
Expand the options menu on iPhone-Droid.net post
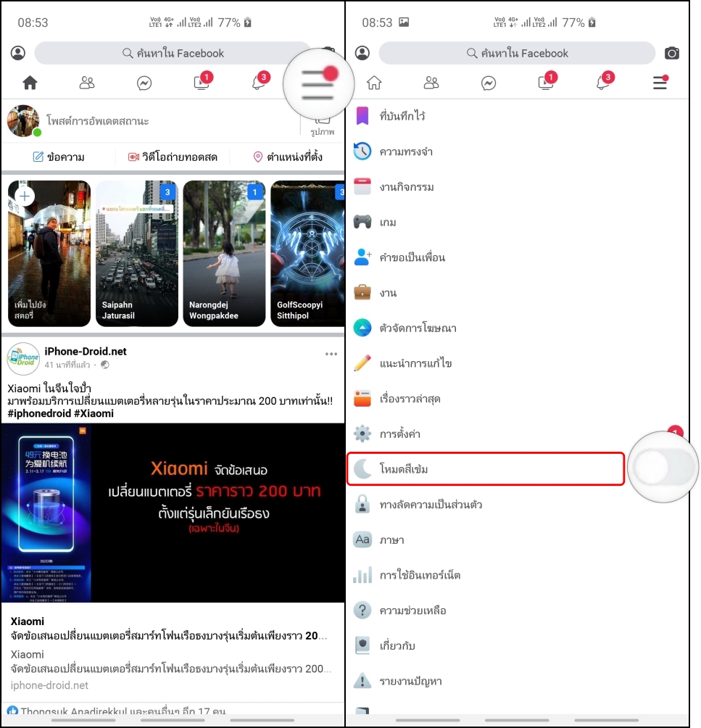tap(331, 354)
